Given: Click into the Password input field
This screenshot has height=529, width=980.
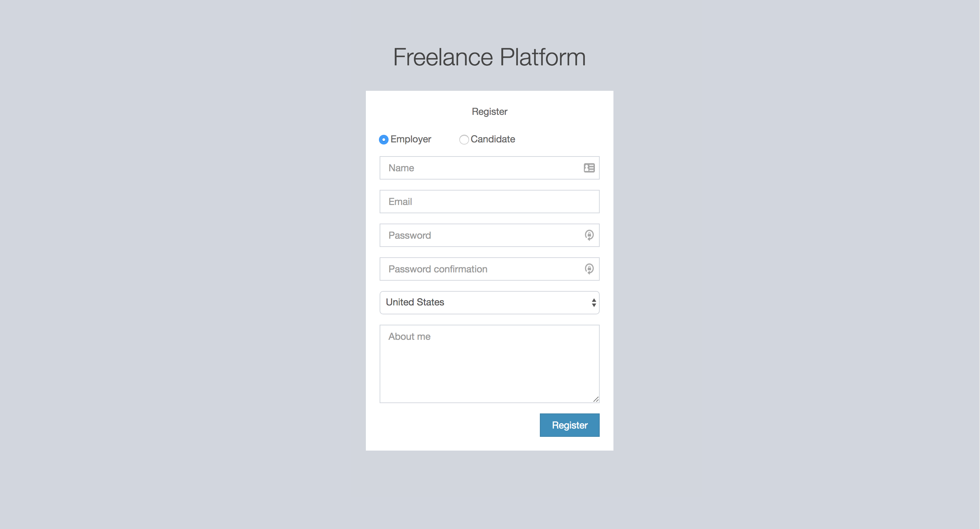Looking at the screenshot, I should pyautogui.click(x=490, y=235).
